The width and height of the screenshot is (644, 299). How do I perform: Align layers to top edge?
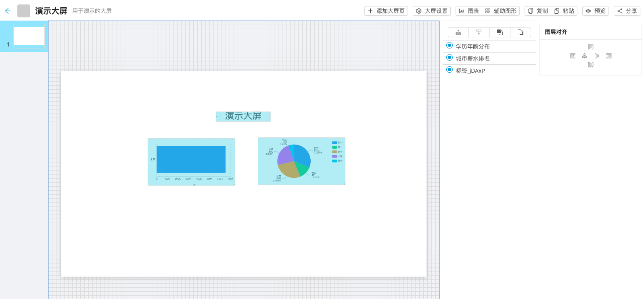coord(591,47)
